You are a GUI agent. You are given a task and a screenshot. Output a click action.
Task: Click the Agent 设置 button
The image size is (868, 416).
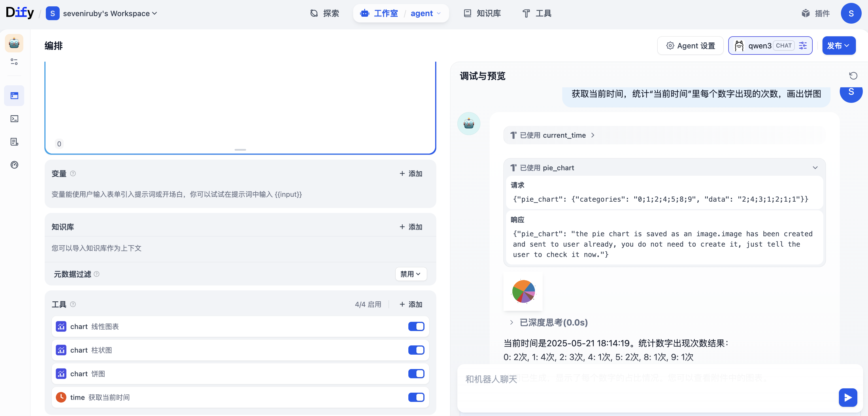coord(690,46)
